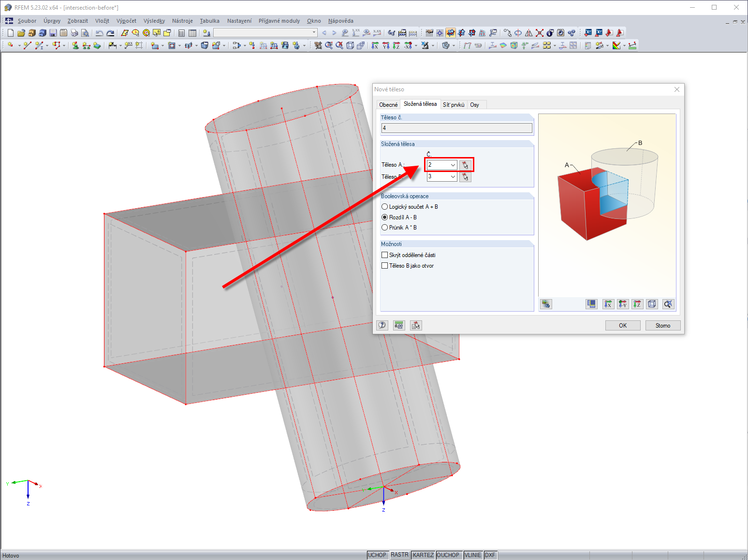Image resolution: width=748 pixels, height=560 pixels.
Task: Cancel dialog with Storno button
Action: pos(663,326)
